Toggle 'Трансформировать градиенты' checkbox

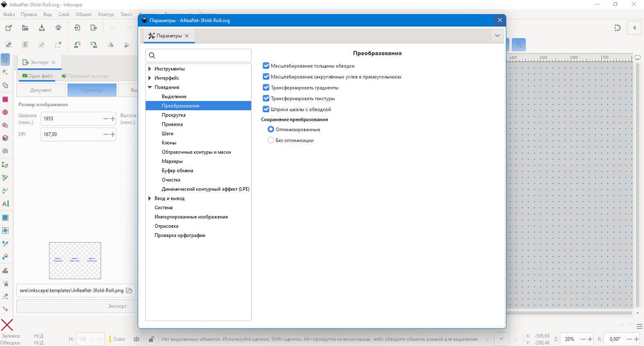coord(266,88)
